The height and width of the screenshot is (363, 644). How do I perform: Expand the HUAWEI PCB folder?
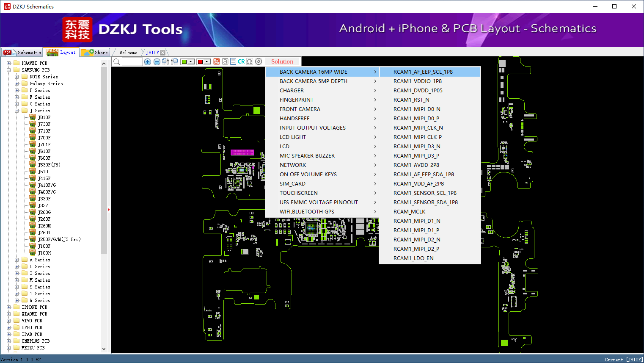[9, 63]
